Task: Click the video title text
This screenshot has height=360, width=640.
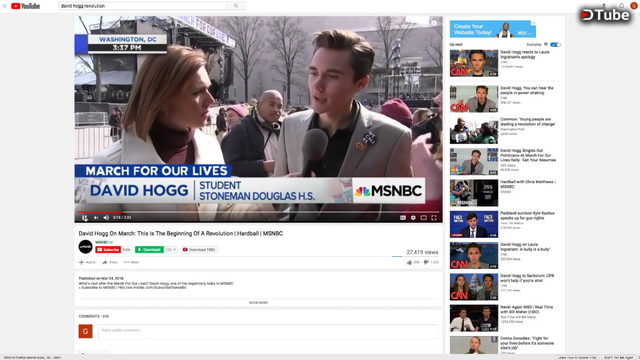Action: [181, 233]
